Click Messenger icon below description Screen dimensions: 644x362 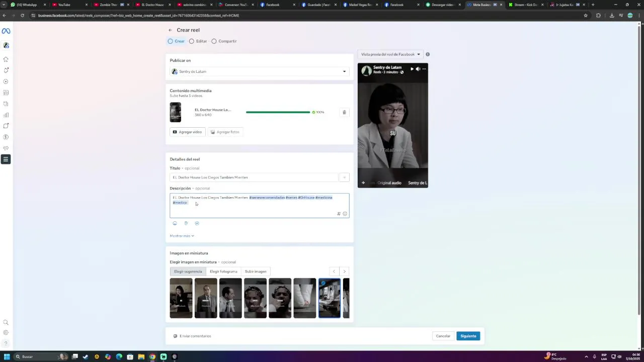(197, 223)
